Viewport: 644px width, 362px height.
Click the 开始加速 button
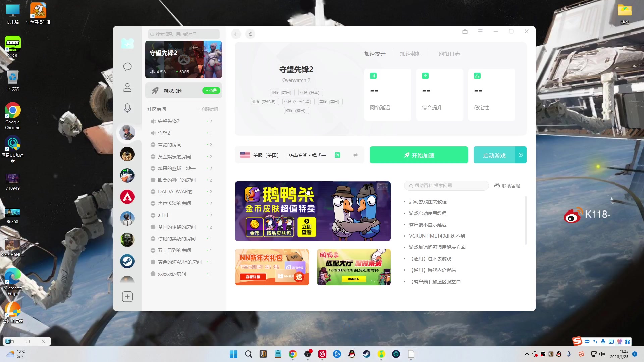point(419,155)
